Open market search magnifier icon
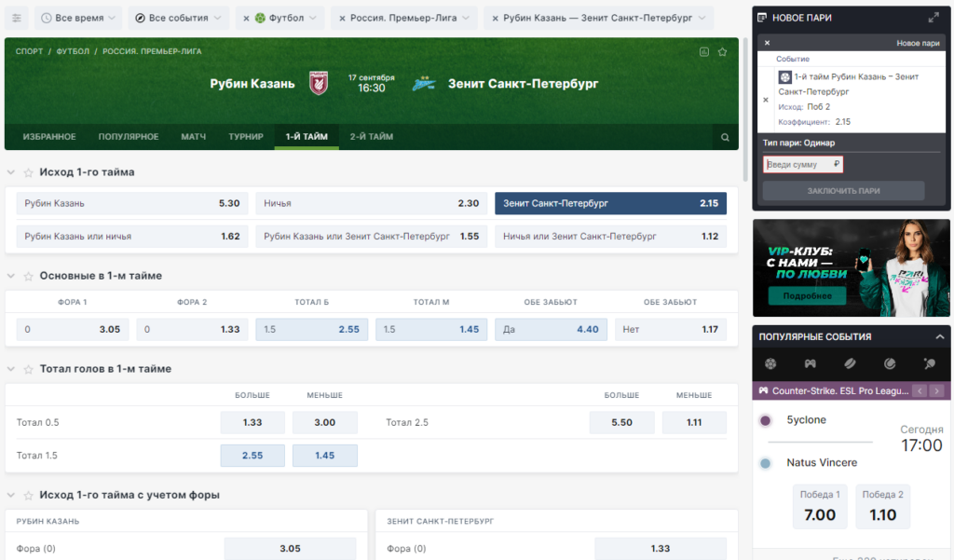This screenshot has height=560, width=954. click(725, 137)
